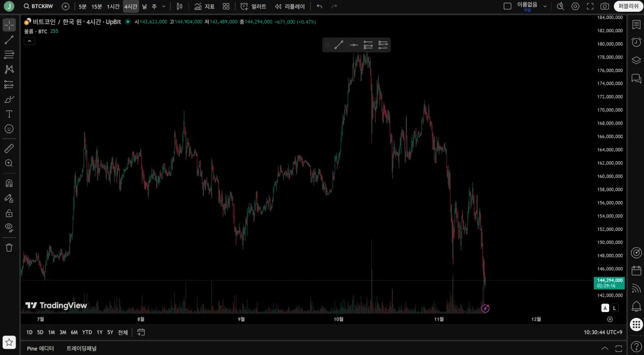Open the help center question mark

point(636,346)
